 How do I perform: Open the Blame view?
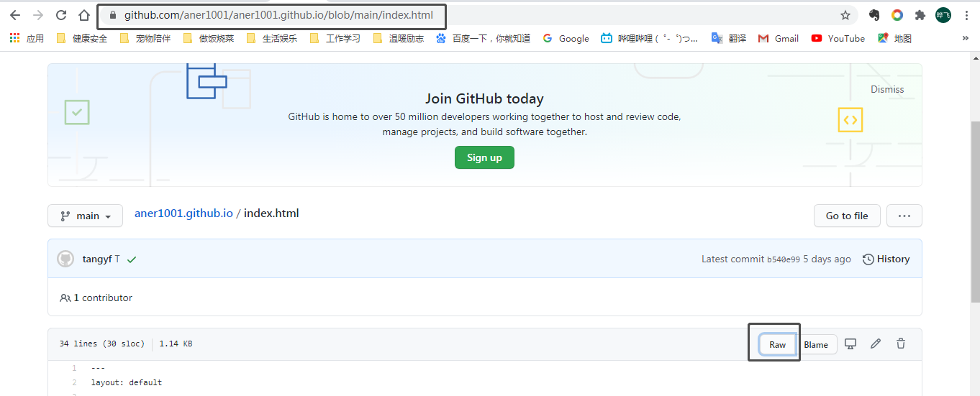[x=816, y=345]
